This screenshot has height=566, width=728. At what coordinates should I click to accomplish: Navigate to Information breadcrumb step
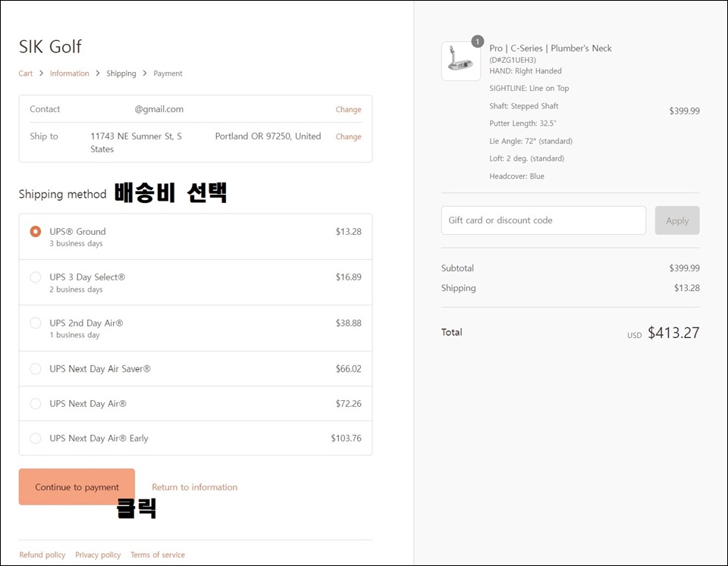pyautogui.click(x=69, y=73)
